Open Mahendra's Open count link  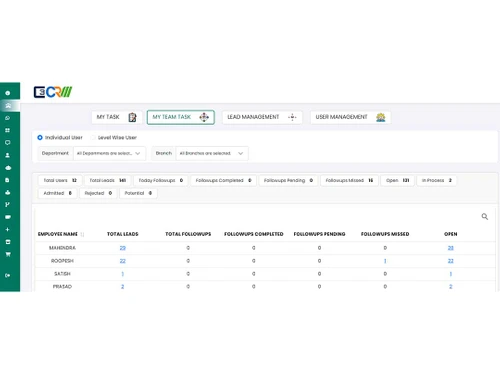(x=451, y=248)
